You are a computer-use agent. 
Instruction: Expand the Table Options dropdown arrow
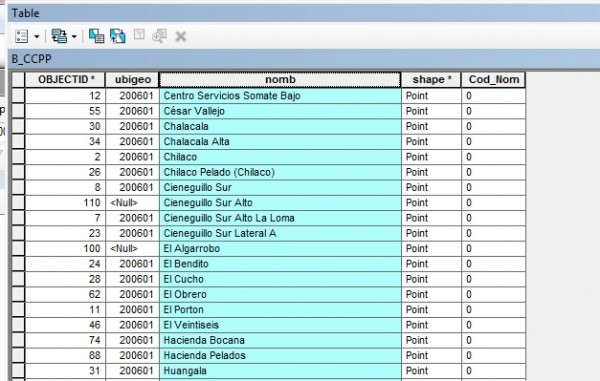37,37
